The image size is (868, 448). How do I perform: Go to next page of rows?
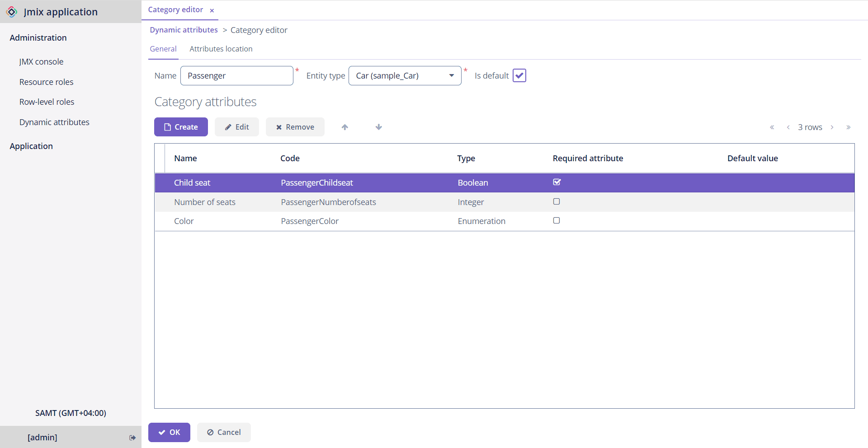pos(832,127)
